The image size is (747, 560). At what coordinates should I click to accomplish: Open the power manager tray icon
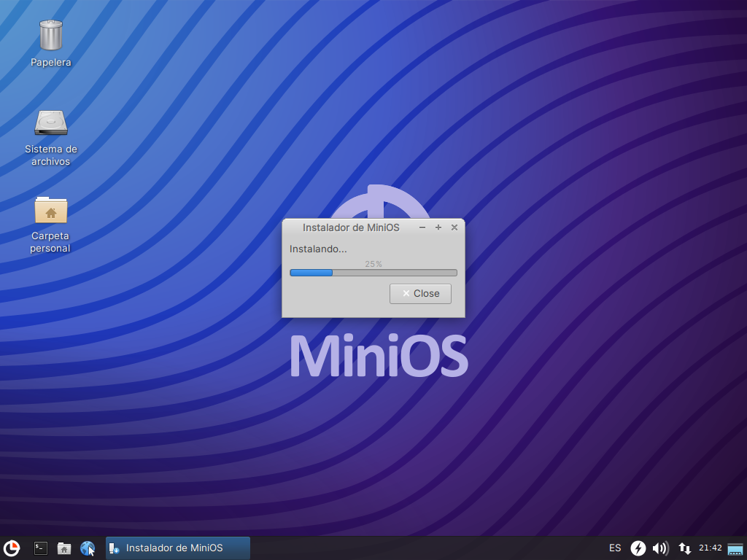coord(638,548)
